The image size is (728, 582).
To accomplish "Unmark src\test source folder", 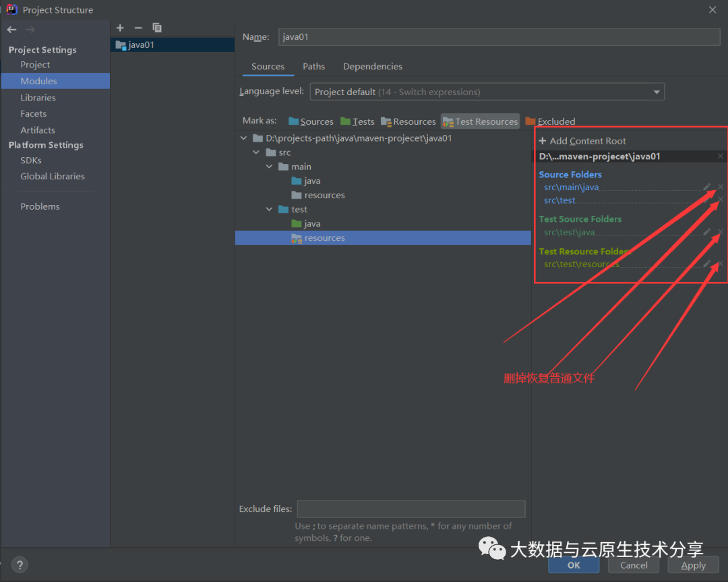I will [x=720, y=200].
